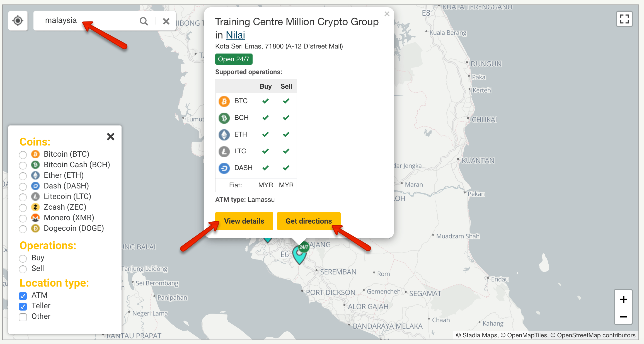Open fullscreen map view
Image resolution: width=644 pixels, height=344 pixels.
point(624,19)
